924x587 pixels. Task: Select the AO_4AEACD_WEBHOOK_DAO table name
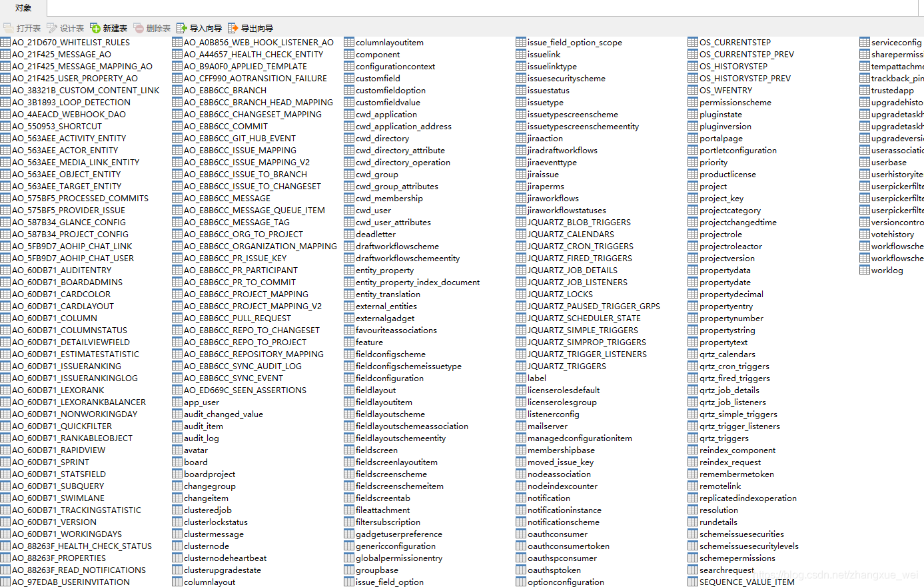pos(69,114)
